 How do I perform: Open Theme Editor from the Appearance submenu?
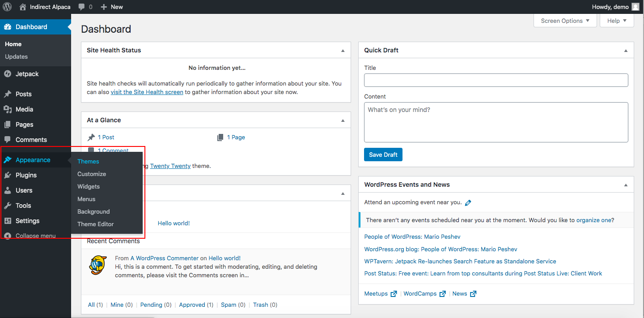(96, 224)
